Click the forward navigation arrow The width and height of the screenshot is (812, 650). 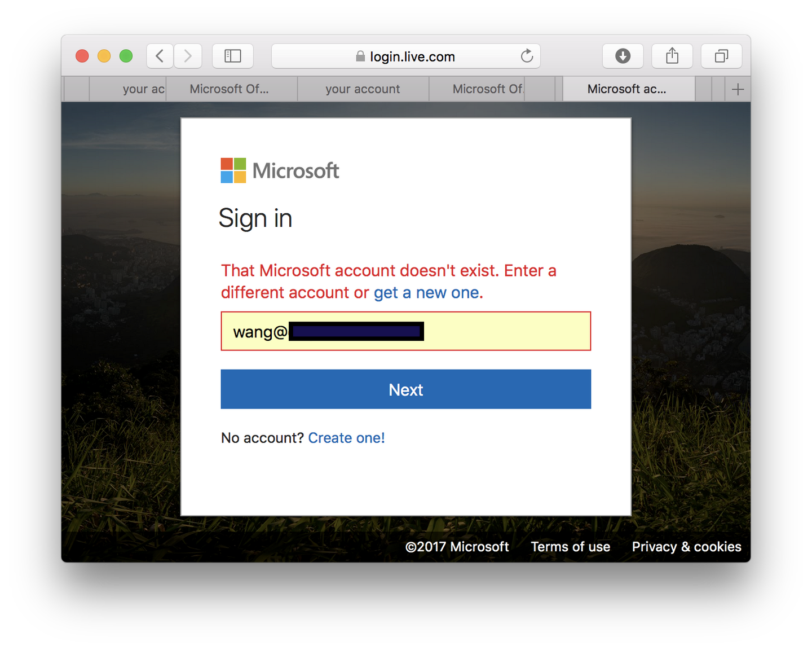188,56
